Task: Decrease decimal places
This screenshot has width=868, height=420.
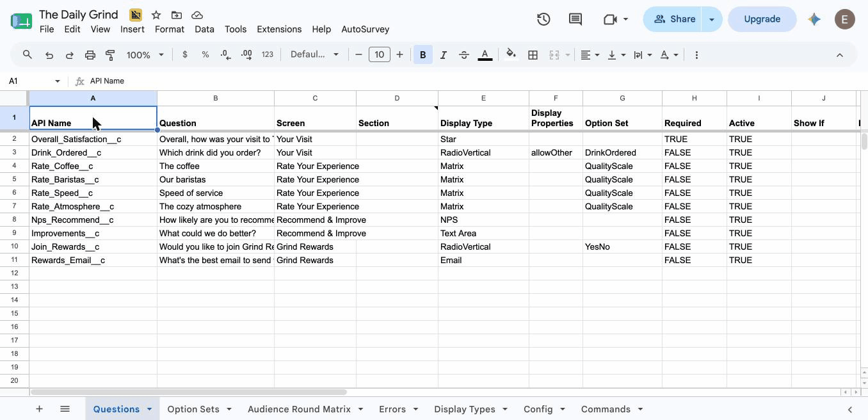Action: [x=225, y=55]
